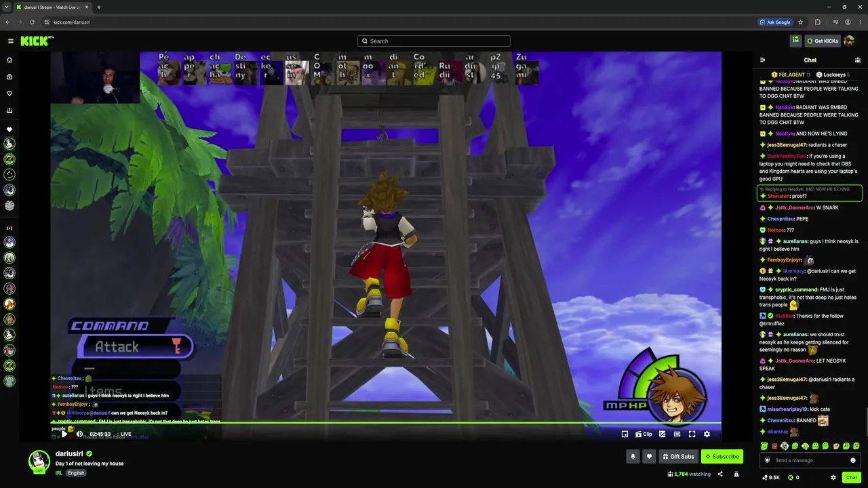Open the mini player icon in video controls
868x488 pixels.
tap(625, 434)
